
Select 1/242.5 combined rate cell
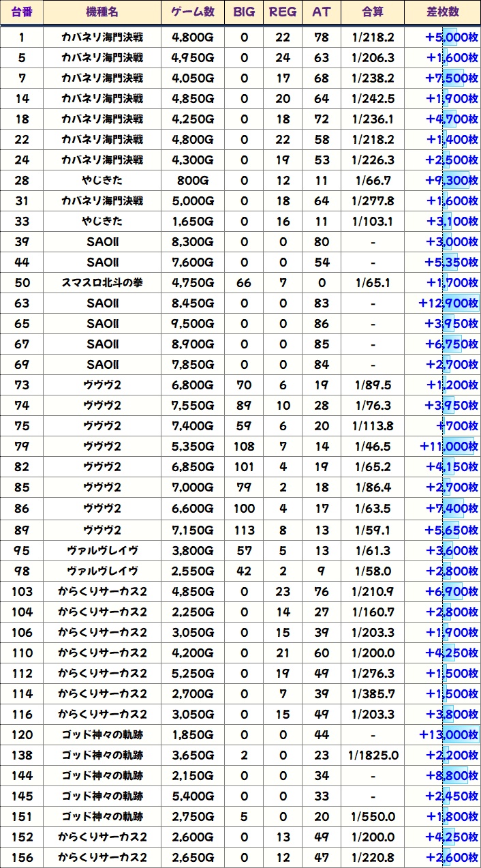[373, 99]
